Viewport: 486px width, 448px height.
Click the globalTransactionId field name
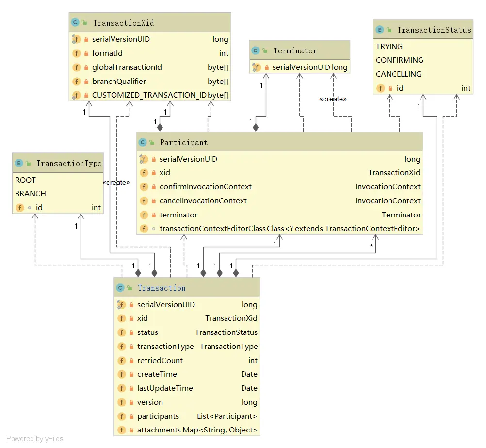tap(127, 67)
